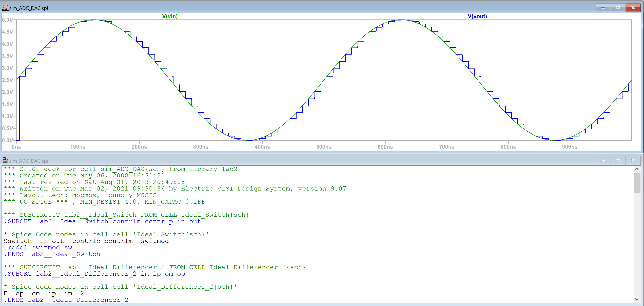644x306 pixels.
Task: Click the vertical scrollbar thumb
Action: click(637, 182)
